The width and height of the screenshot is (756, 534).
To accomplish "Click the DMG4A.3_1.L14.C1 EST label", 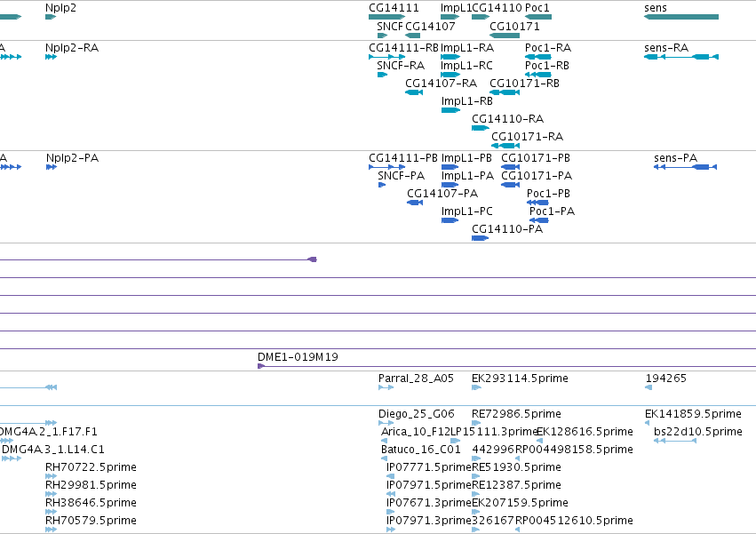I will 53,450.
